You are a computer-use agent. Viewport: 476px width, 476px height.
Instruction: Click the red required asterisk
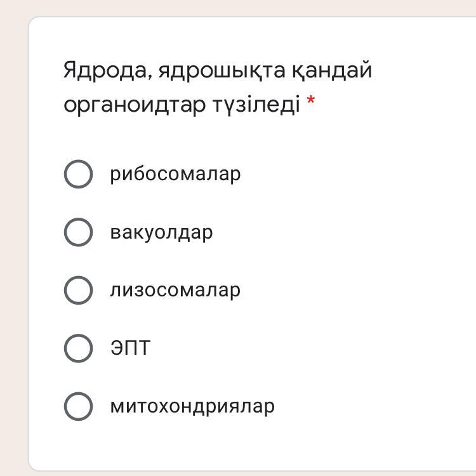[310, 102]
